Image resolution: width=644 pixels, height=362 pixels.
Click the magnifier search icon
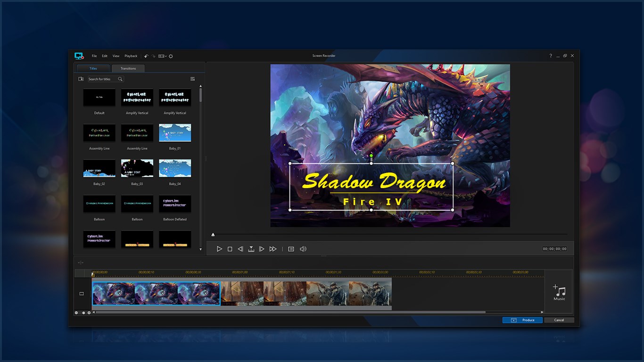[x=120, y=79]
